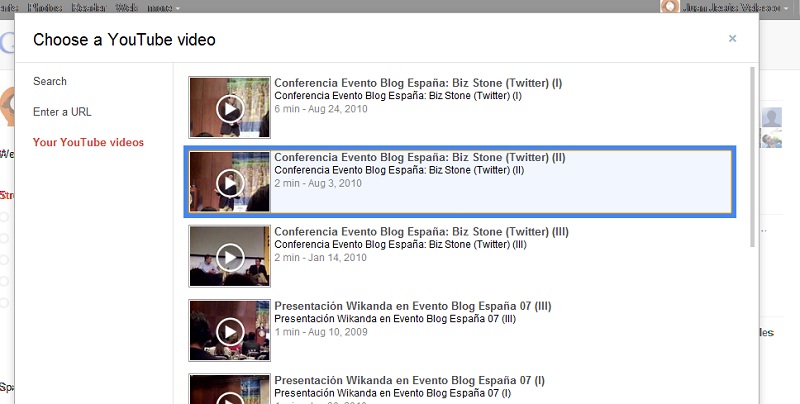Open the user account name menu

[738, 8]
